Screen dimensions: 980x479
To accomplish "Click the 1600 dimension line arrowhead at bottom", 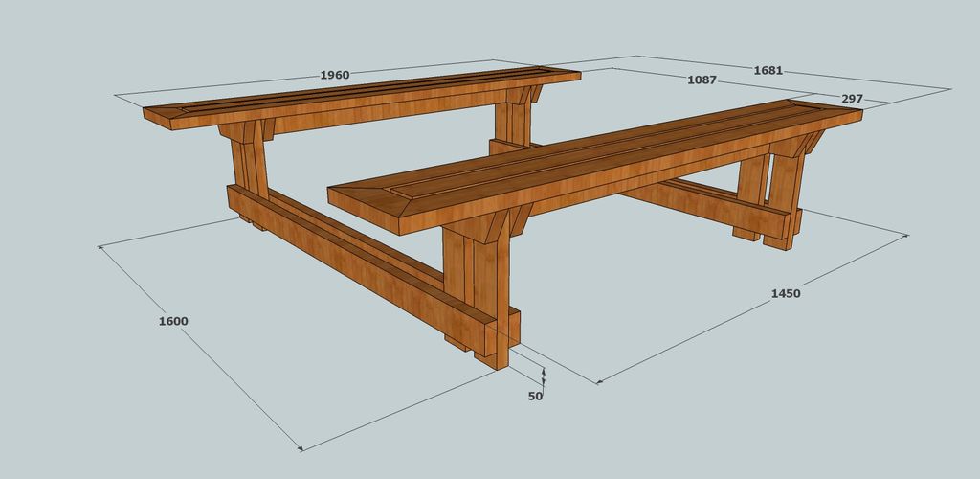I will click(301, 447).
